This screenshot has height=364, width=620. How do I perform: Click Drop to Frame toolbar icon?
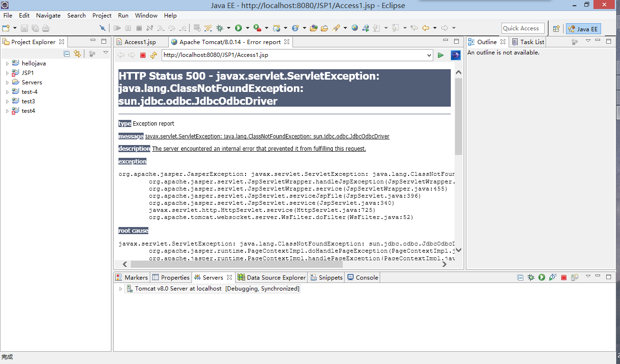(x=197, y=28)
